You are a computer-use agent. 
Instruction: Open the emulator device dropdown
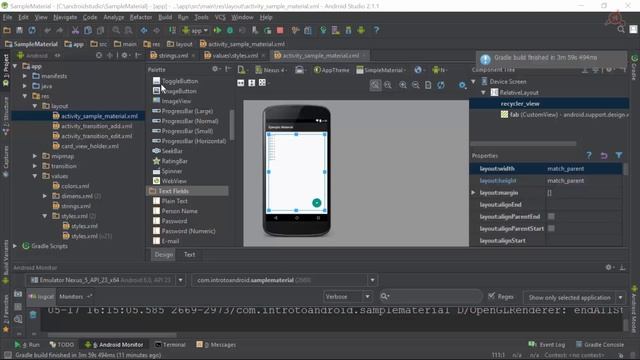point(180,280)
